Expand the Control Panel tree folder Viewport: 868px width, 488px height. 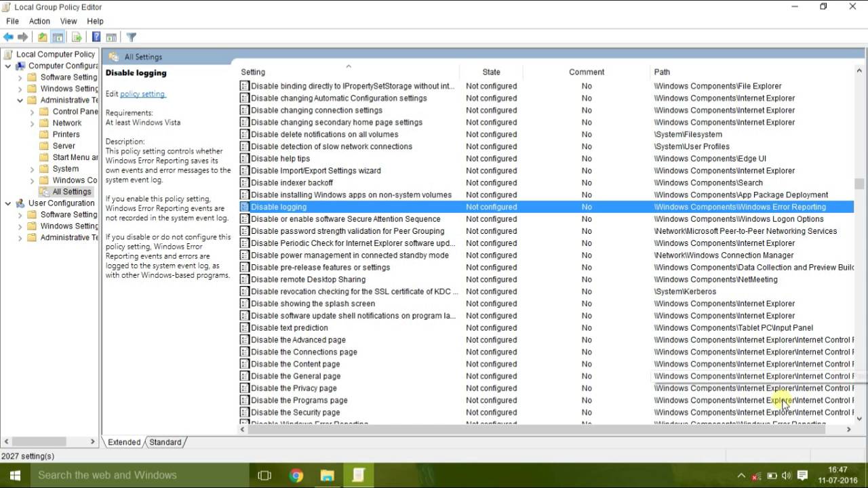pos(33,112)
